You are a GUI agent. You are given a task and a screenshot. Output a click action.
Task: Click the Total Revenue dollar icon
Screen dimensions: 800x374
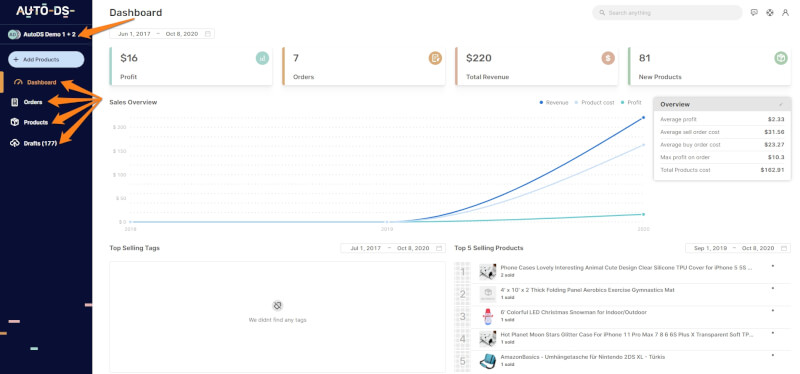click(x=608, y=58)
